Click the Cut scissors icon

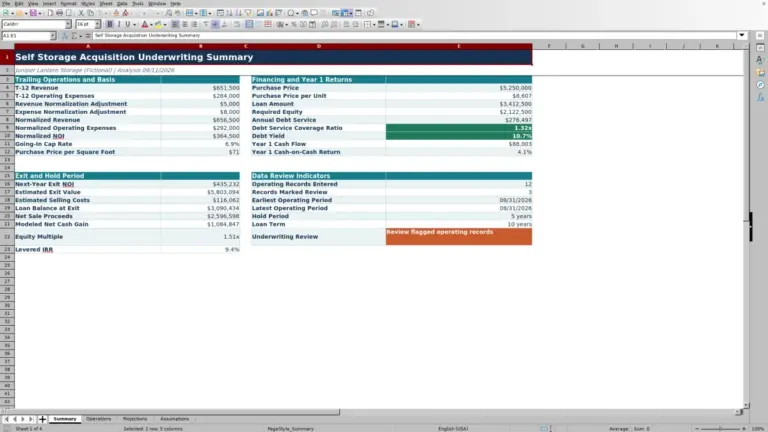(x=81, y=13)
